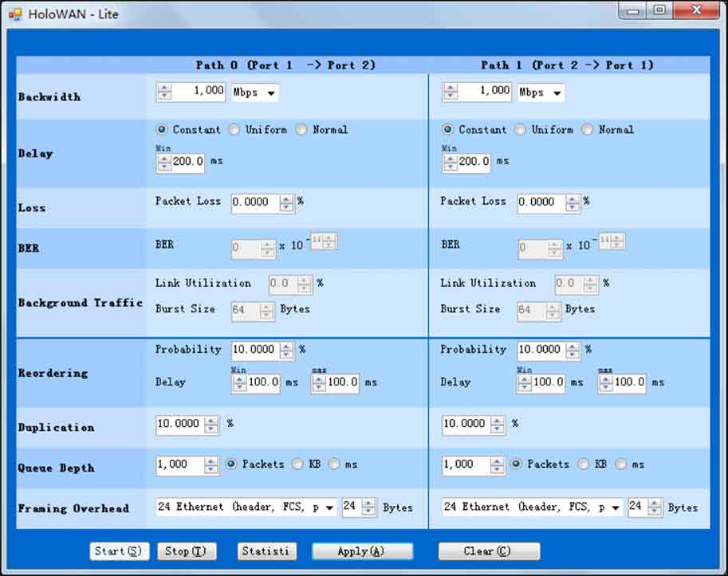Viewport: 728px width, 576px height.
Task: Click Path 1 Queue Depth value field
Action: [466, 465]
